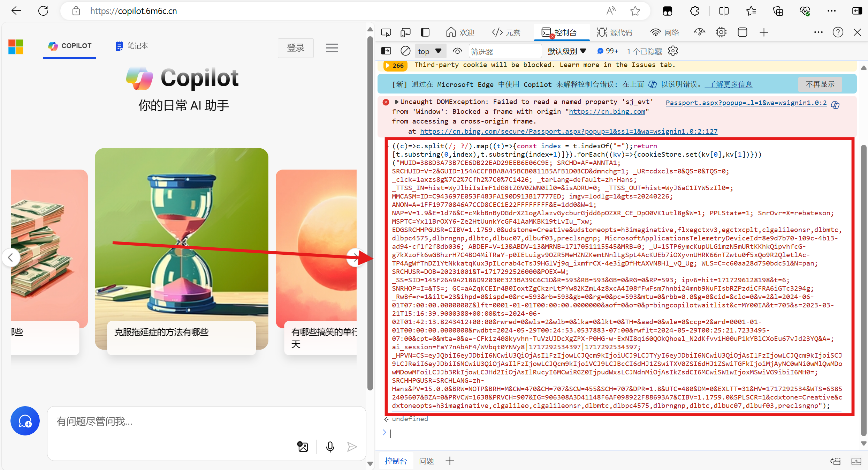Screen dimensions: 868x470
Task: Click the Network panel icon
Action: (655, 32)
